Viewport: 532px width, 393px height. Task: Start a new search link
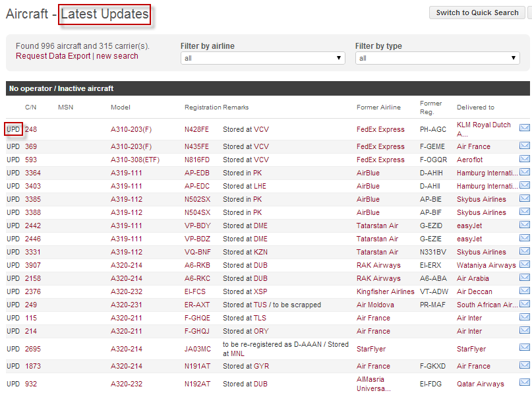point(117,56)
